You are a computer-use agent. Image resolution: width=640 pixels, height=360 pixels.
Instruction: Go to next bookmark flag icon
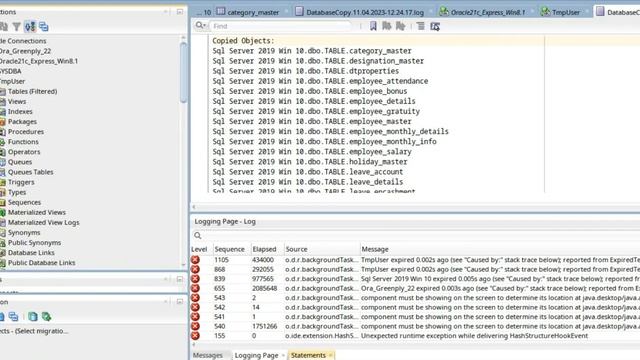(400, 26)
